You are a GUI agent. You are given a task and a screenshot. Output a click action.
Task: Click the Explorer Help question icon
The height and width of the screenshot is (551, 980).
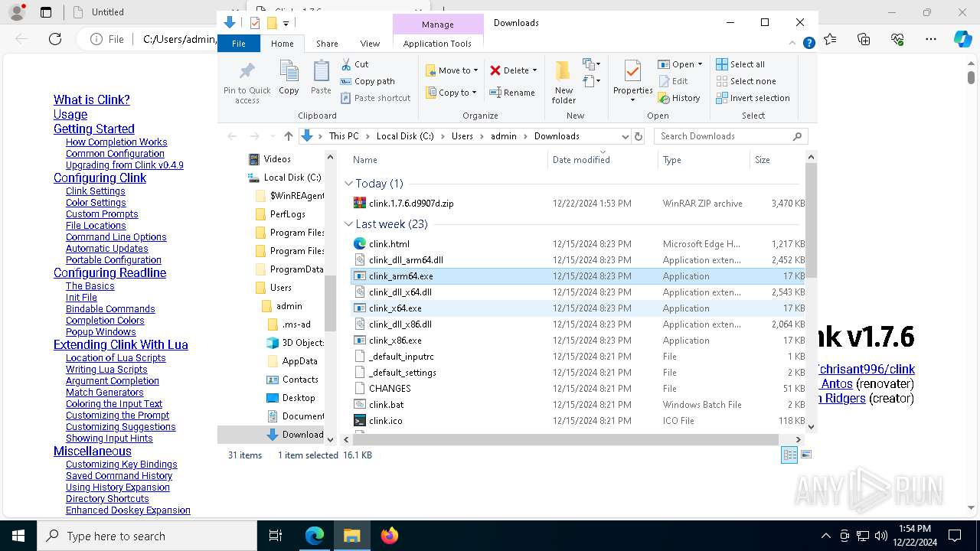tap(808, 44)
